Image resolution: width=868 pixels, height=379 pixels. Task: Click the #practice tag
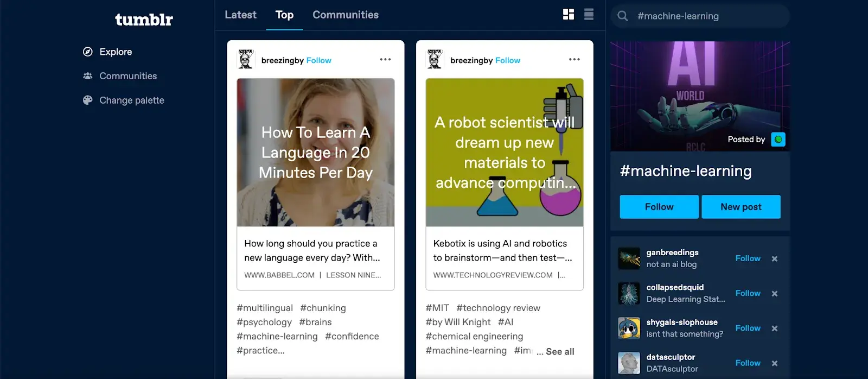(260, 350)
